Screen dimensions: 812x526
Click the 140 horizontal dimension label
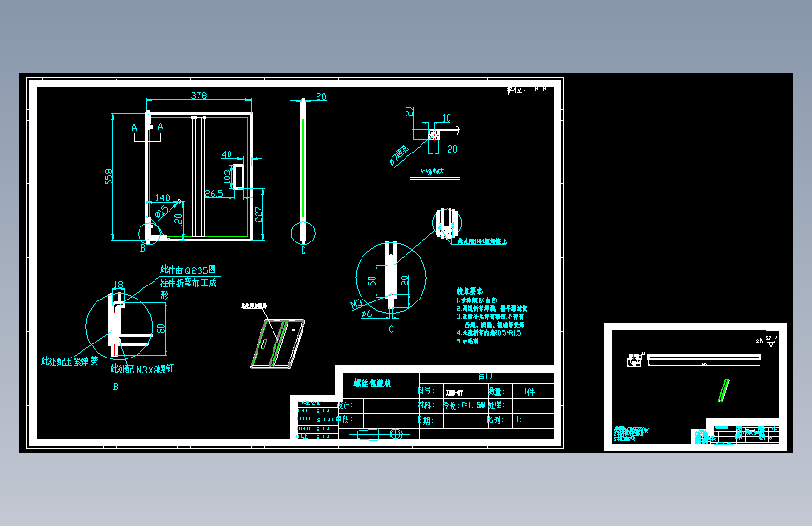pyautogui.click(x=163, y=197)
